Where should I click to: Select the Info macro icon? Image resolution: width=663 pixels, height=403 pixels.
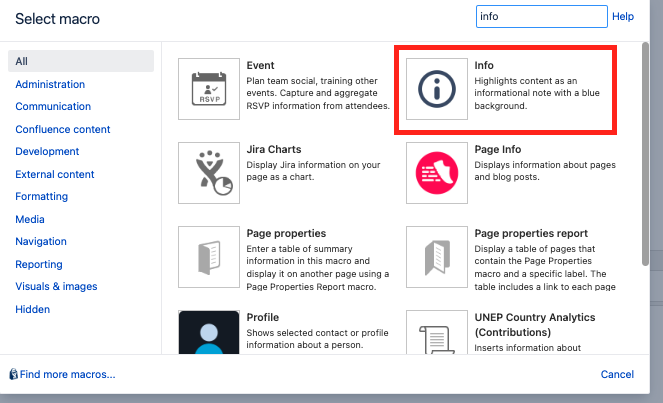pyautogui.click(x=437, y=89)
